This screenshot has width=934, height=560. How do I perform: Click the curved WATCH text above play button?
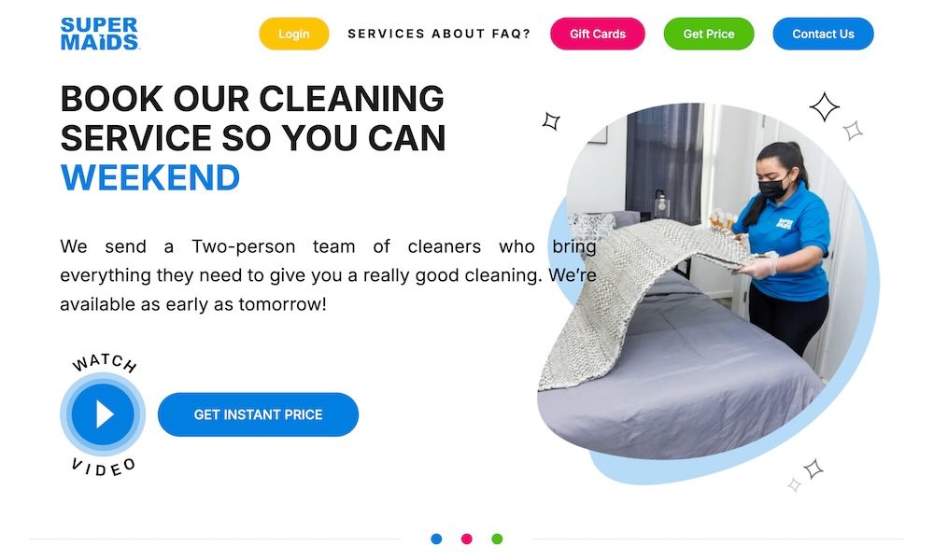[105, 362]
